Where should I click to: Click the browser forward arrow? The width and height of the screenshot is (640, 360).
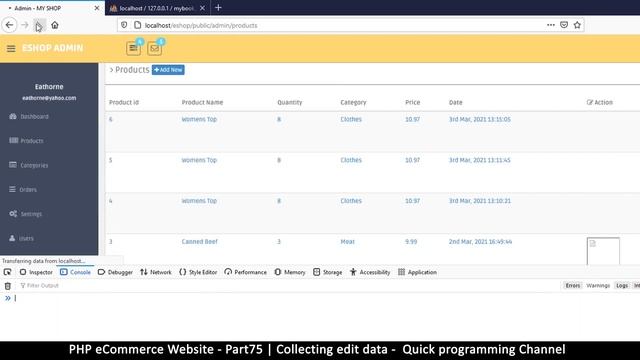coord(24,25)
